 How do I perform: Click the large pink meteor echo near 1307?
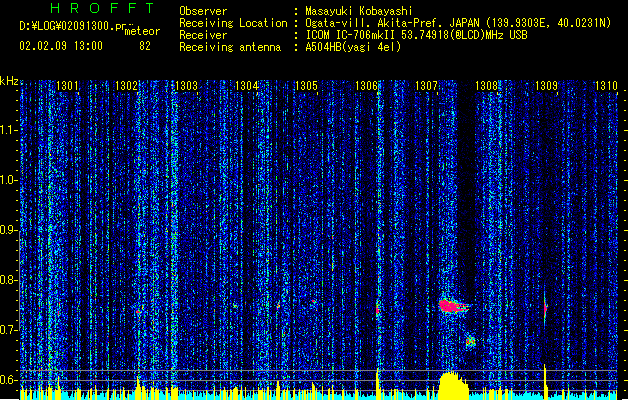[452, 306]
